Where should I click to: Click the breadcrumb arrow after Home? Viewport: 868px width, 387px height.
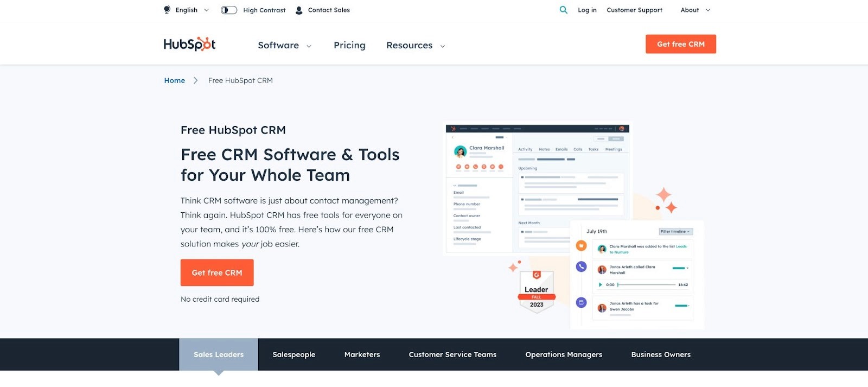(x=195, y=80)
